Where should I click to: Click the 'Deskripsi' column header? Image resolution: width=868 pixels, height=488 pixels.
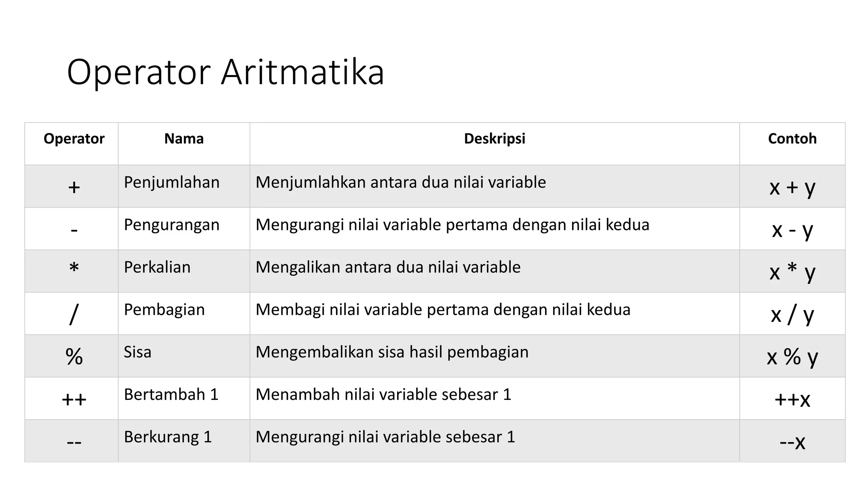pyautogui.click(x=495, y=139)
